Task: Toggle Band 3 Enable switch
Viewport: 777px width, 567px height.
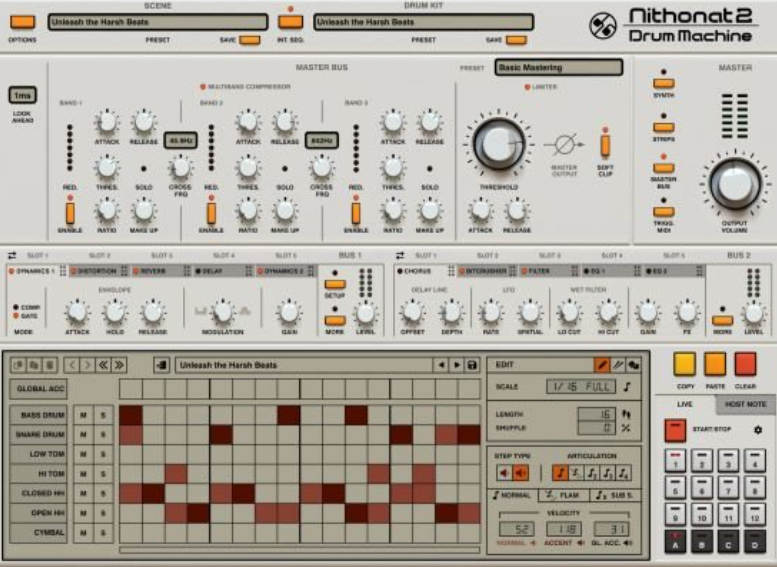Action: (x=356, y=213)
